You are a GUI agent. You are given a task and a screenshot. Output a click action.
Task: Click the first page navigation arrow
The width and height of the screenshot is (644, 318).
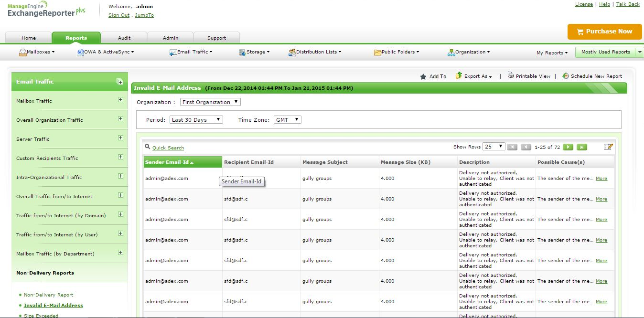coord(512,147)
